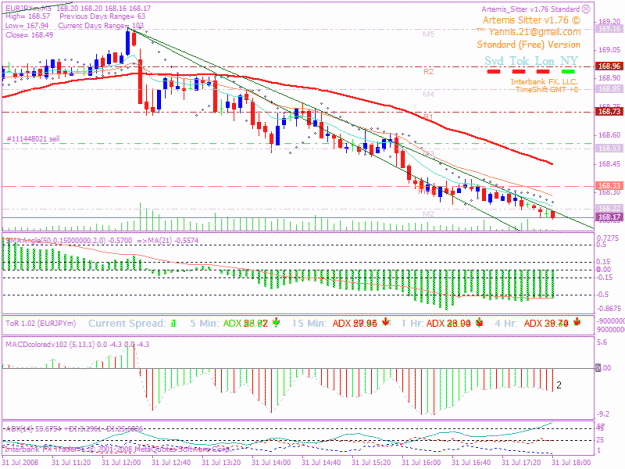625x469 pixels.
Task: Click the 168.73 R1 price tag
Action: pyautogui.click(x=609, y=112)
